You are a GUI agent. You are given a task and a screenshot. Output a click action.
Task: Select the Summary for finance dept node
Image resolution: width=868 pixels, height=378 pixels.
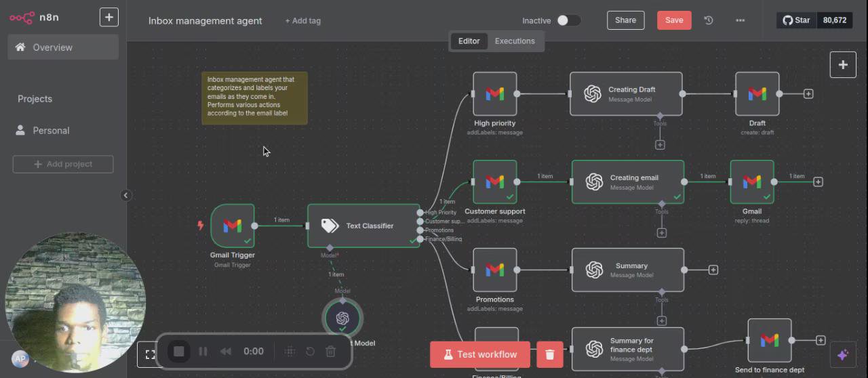[x=628, y=349]
